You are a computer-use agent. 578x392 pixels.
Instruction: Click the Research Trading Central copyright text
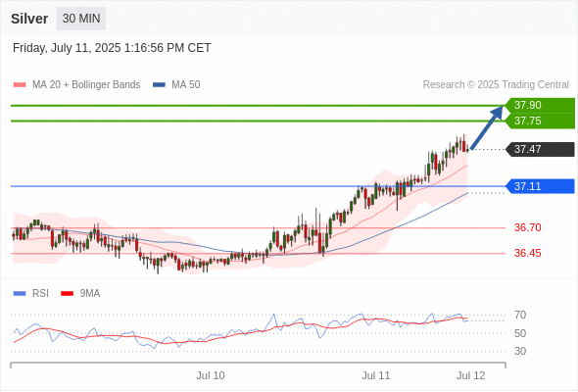(x=496, y=85)
